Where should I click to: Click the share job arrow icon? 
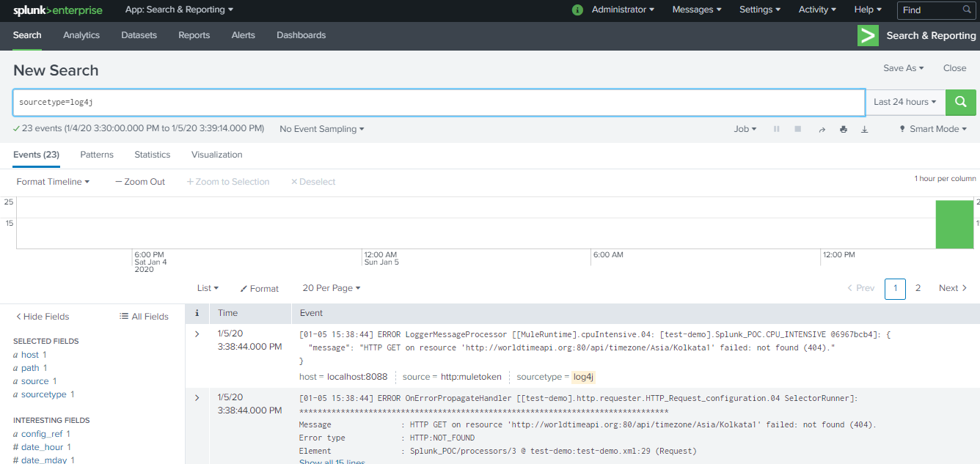(822, 130)
